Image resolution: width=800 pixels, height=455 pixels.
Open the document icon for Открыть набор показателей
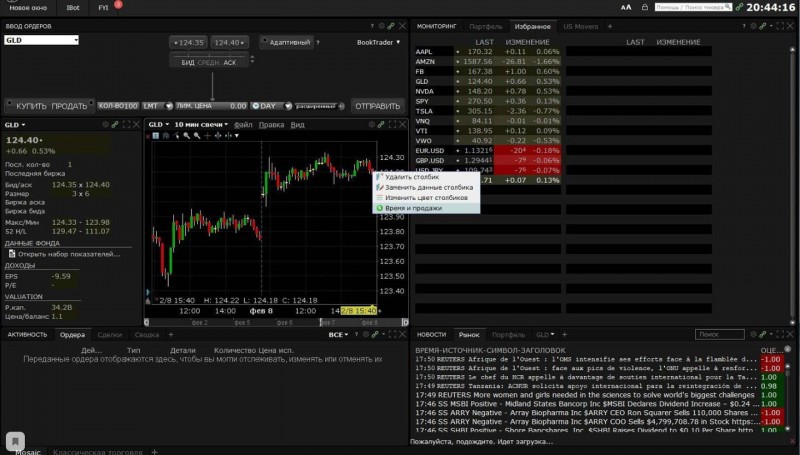[x=12, y=254]
